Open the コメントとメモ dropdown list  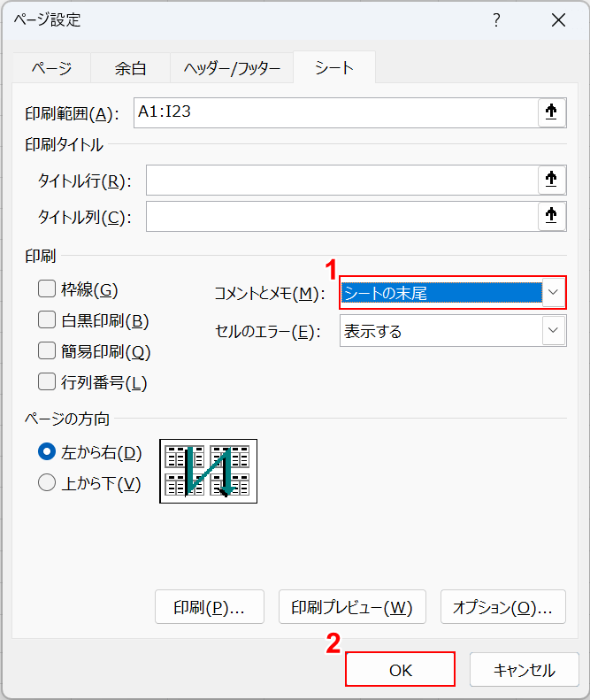click(x=553, y=292)
